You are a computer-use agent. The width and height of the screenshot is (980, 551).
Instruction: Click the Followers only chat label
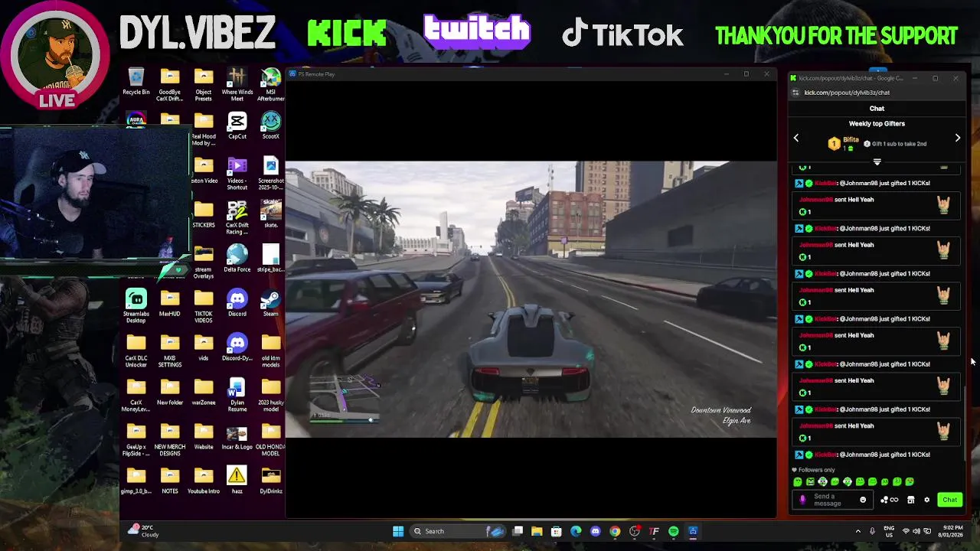coord(816,470)
